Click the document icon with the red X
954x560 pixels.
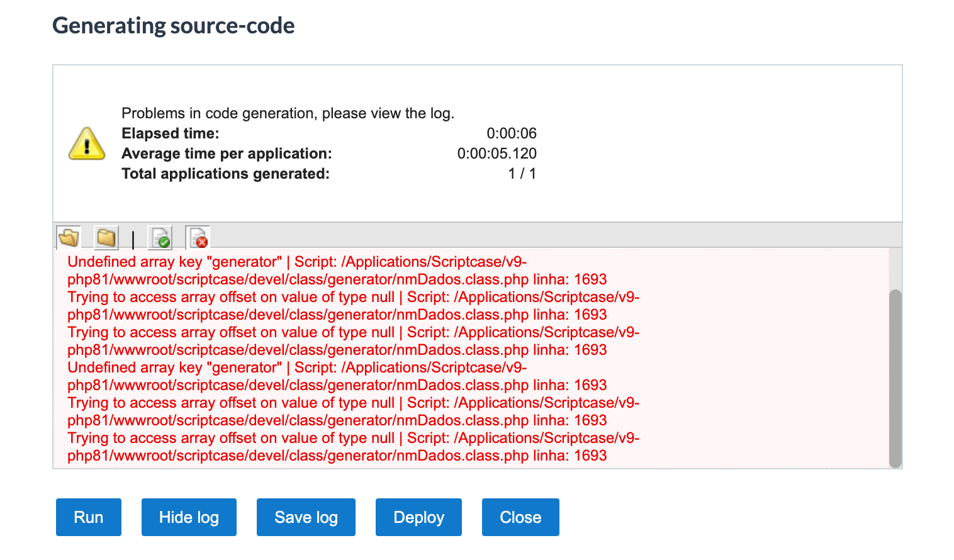tap(198, 238)
